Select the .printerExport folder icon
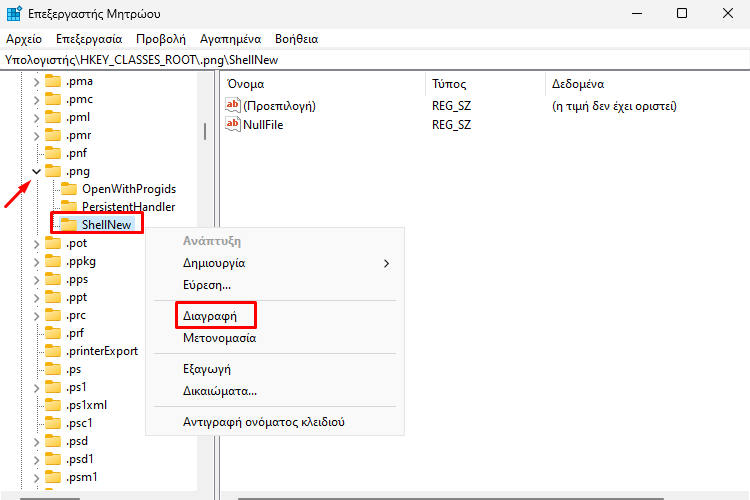The width and height of the screenshot is (750, 500). click(53, 351)
